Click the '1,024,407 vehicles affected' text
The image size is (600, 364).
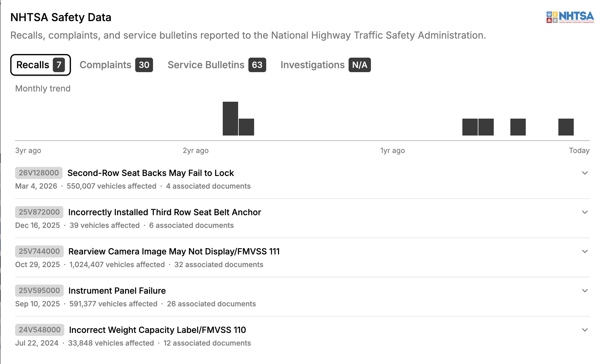pyautogui.click(x=117, y=265)
